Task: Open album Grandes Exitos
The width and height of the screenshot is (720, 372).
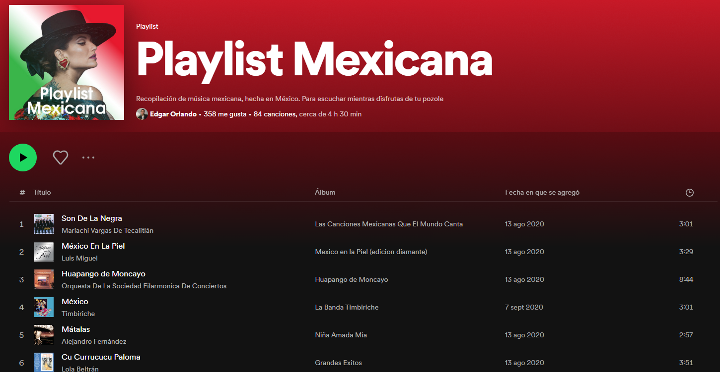Action: click(338, 363)
